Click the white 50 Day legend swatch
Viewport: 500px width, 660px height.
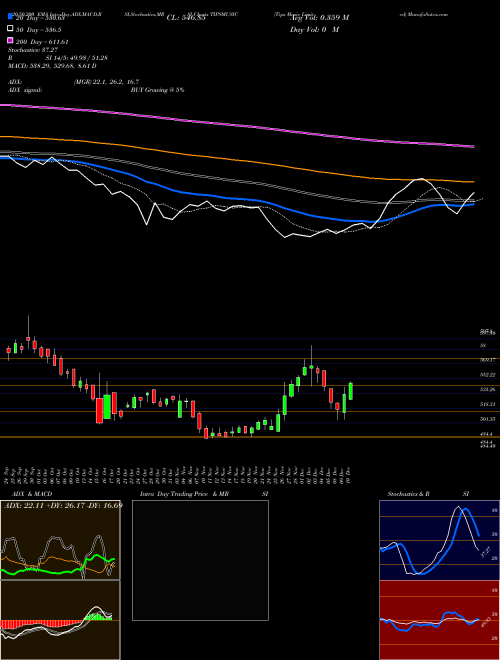tap(10, 29)
